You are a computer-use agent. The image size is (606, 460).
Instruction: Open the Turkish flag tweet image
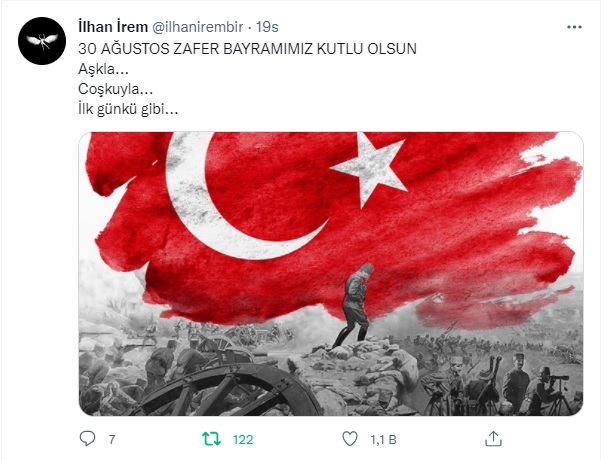click(x=331, y=274)
